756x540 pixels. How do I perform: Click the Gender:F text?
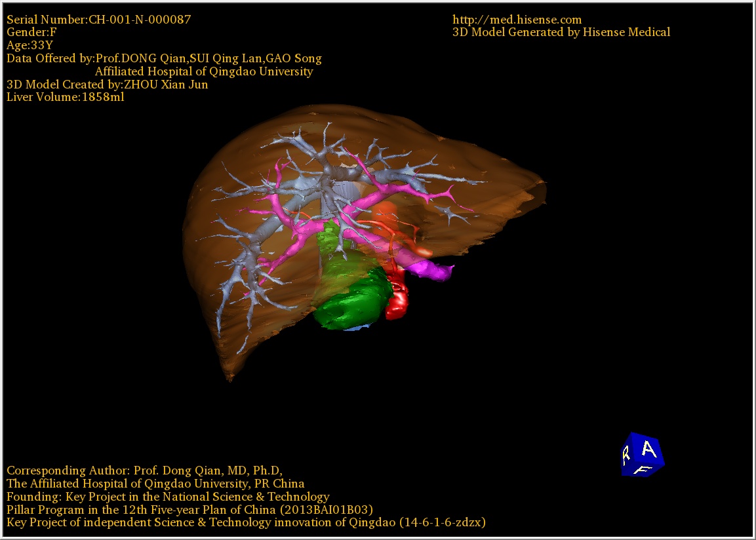[x=31, y=32]
